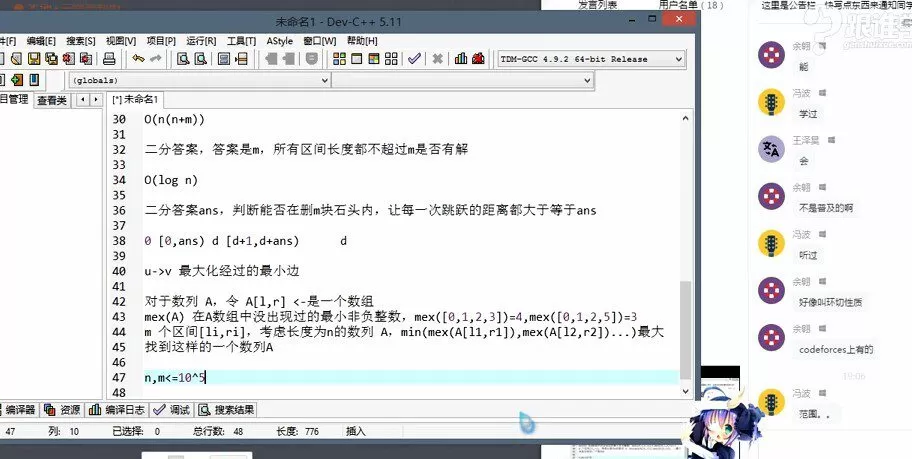Image resolution: width=912 pixels, height=459 pixels.
Task: Click the 总行数: 48 status bar entry
Action: coord(218,431)
